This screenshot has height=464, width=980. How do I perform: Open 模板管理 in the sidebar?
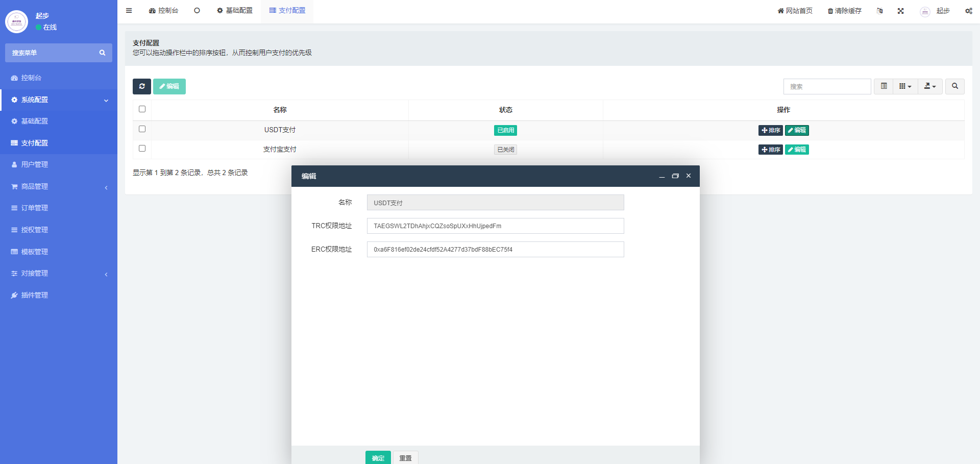point(59,252)
